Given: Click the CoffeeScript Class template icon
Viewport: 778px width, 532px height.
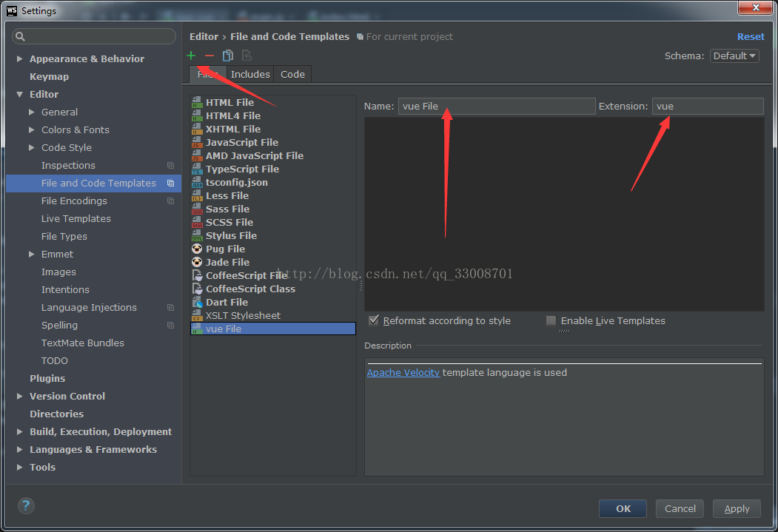Looking at the screenshot, I should click(197, 289).
